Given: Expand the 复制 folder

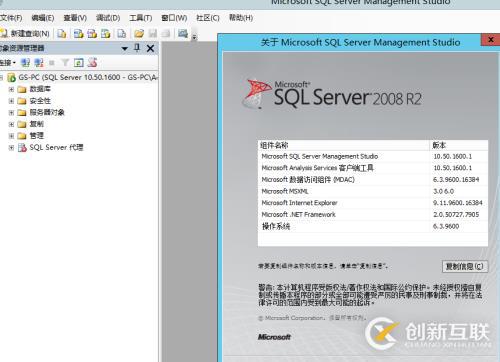Looking at the screenshot, I should (x=11, y=124).
